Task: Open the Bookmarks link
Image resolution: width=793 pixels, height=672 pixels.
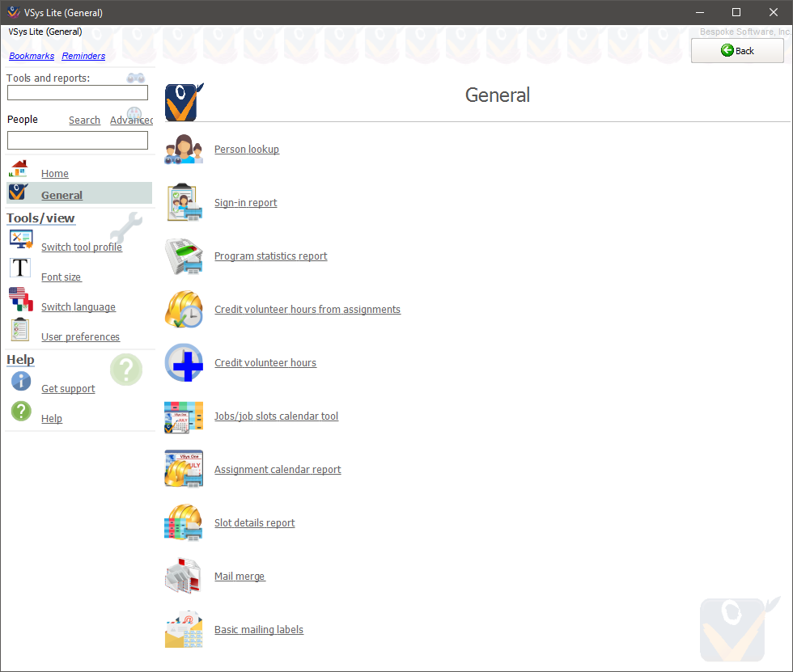Action: click(x=32, y=56)
